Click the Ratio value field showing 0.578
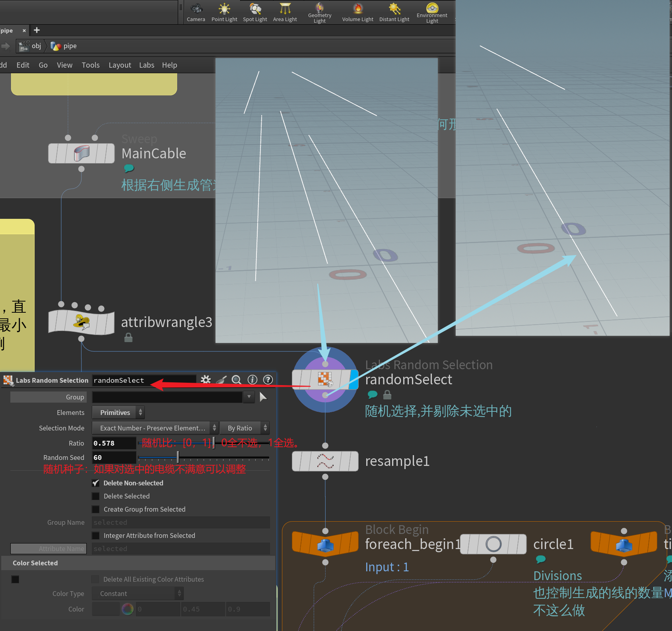The height and width of the screenshot is (631, 672). (x=114, y=443)
